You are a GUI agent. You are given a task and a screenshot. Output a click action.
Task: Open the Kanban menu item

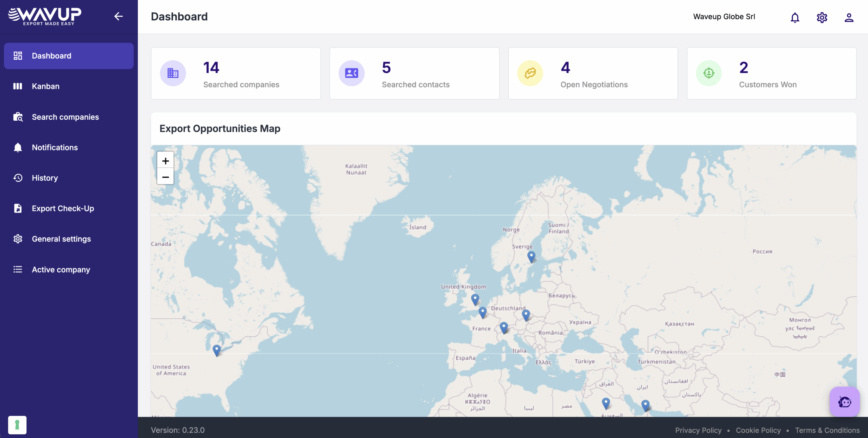tap(45, 86)
